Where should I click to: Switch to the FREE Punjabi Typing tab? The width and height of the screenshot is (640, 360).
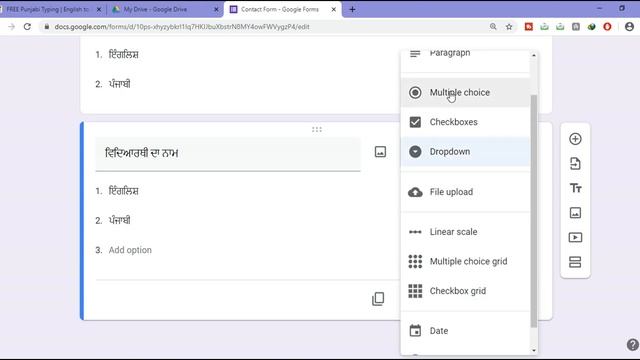(x=47, y=9)
